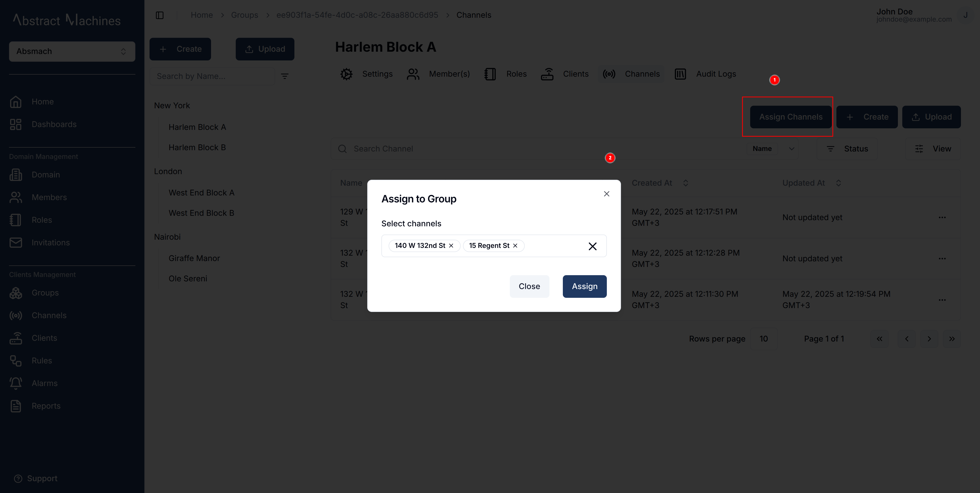This screenshot has width=980, height=493.
Task: Switch to the Member(s) tab
Action: tap(438, 74)
